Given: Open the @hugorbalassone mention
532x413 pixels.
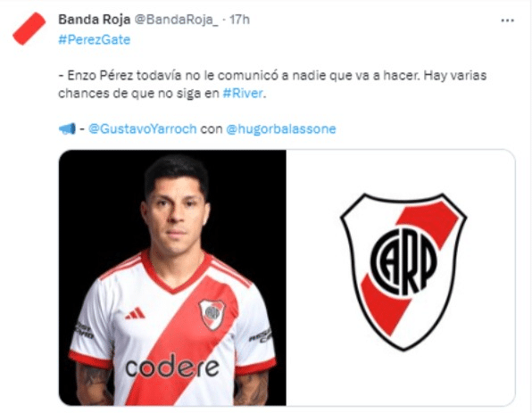Looking at the screenshot, I should pos(281,128).
